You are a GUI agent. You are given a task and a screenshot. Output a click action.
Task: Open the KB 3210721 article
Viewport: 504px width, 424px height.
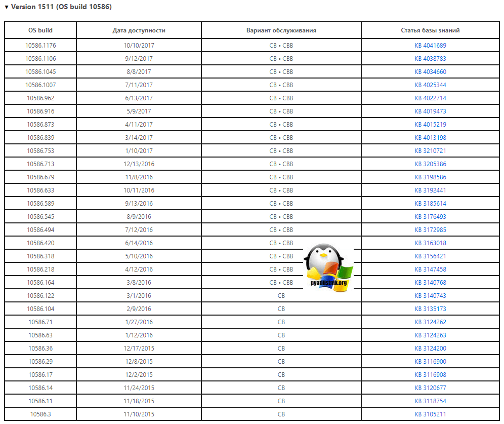click(x=430, y=151)
